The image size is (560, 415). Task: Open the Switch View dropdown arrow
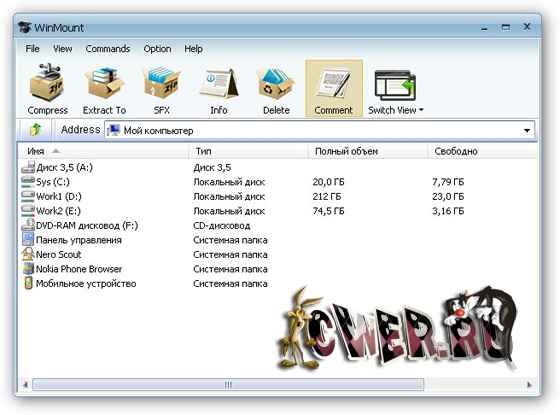[x=421, y=110]
